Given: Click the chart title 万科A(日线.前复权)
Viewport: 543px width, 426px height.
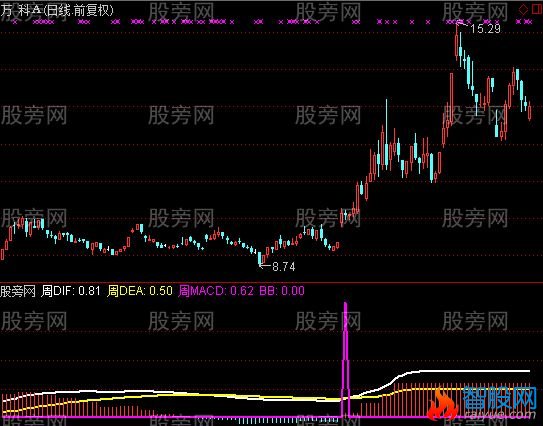Looking at the screenshot, I should [x=57, y=10].
